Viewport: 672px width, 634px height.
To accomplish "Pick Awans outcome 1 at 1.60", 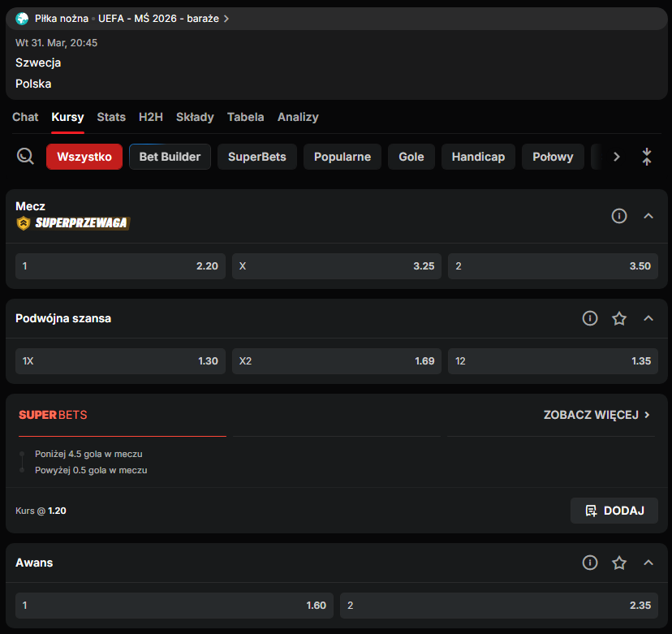I will (x=174, y=606).
